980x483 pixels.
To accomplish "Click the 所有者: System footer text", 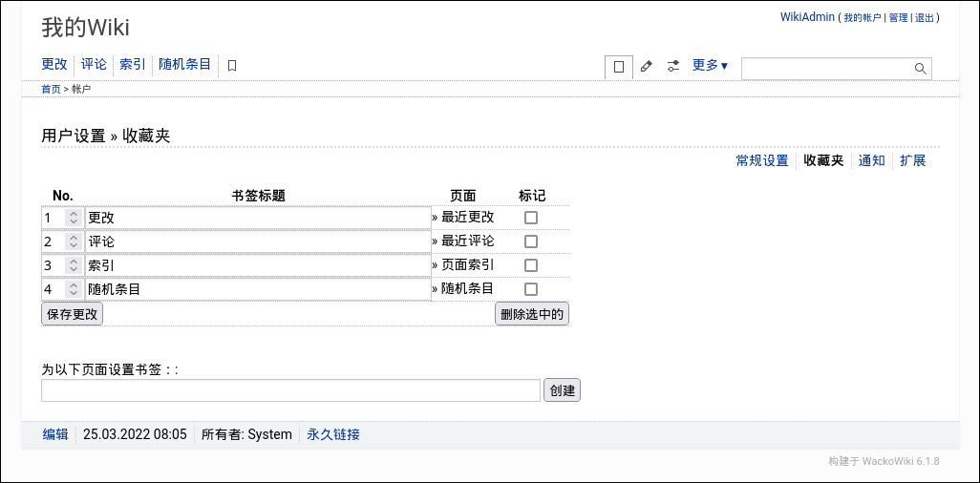I will 246,434.
